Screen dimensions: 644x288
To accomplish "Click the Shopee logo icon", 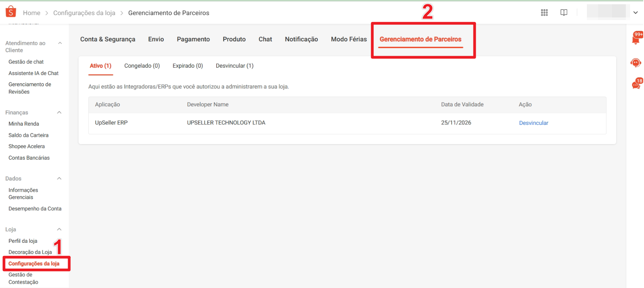I will pos(11,12).
